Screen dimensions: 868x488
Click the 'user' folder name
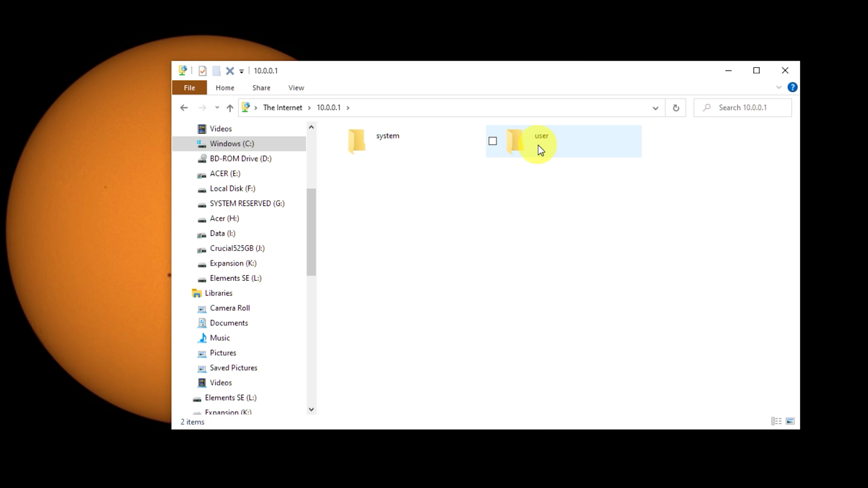pyautogui.click(x=541, y=136)
